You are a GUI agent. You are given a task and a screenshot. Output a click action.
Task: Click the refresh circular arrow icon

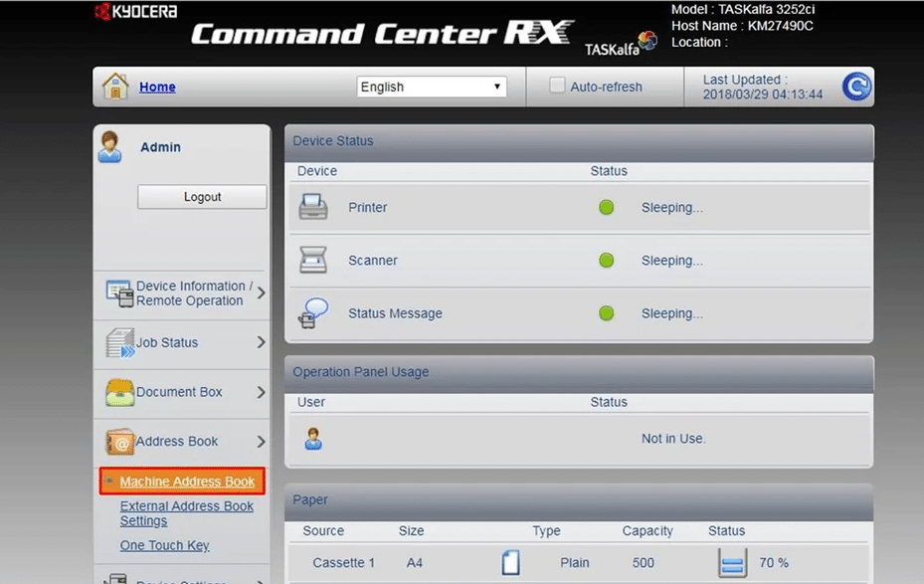856,87
